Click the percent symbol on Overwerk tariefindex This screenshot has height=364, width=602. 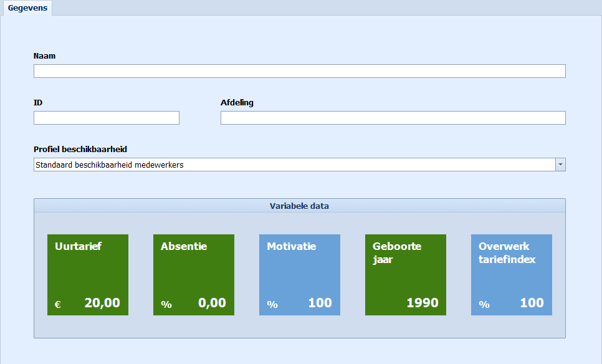pyautogui.click(x=484, y=305)
